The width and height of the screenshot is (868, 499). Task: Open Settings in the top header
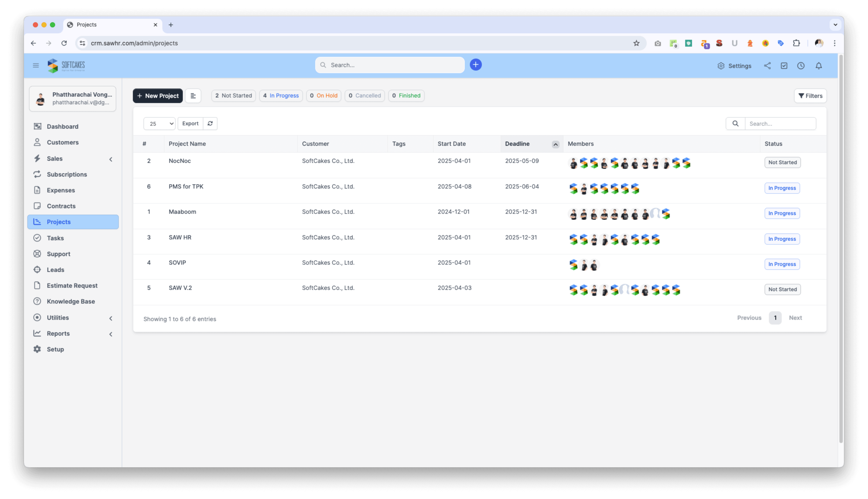(x=734, y=66)
